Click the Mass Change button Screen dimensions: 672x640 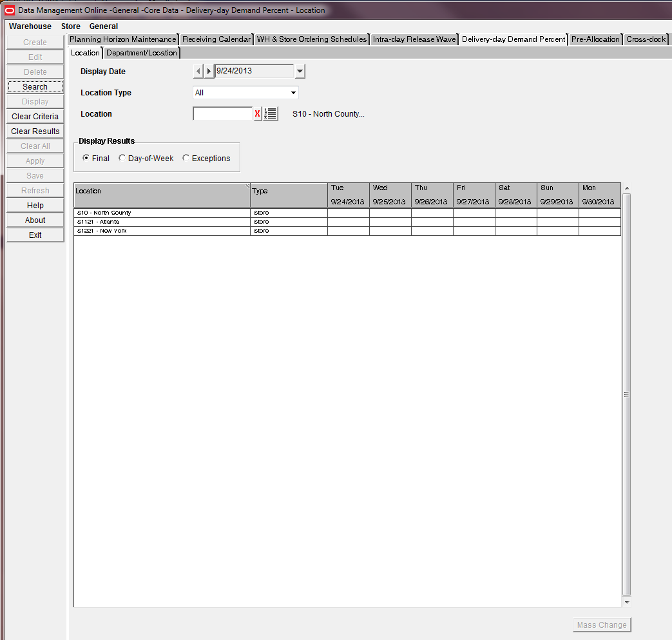click(602, 625)
